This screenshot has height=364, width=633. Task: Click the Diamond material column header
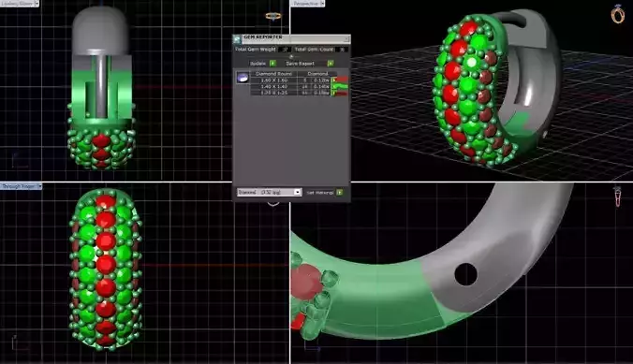pyautogui.click(x=318, y=74)
